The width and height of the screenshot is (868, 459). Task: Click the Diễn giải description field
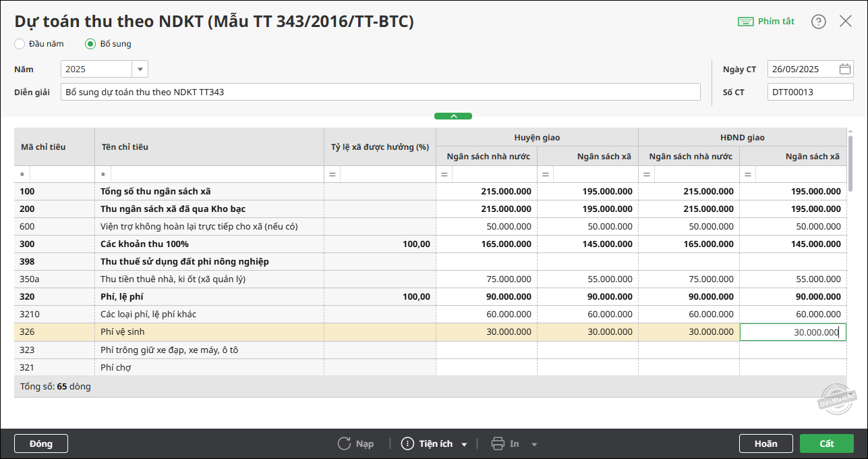[380, 92]
